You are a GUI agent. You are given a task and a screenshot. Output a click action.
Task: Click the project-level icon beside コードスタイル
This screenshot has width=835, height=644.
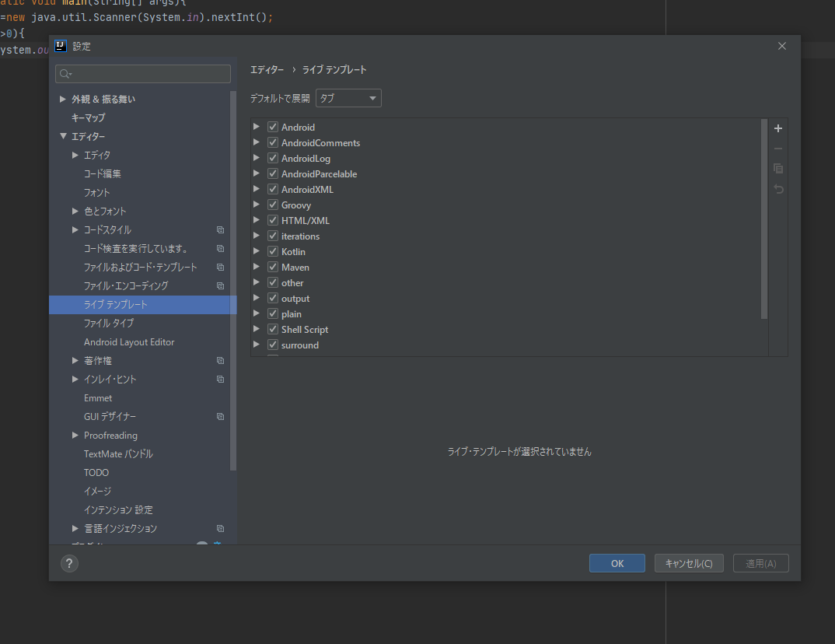[x=220, y=230]
